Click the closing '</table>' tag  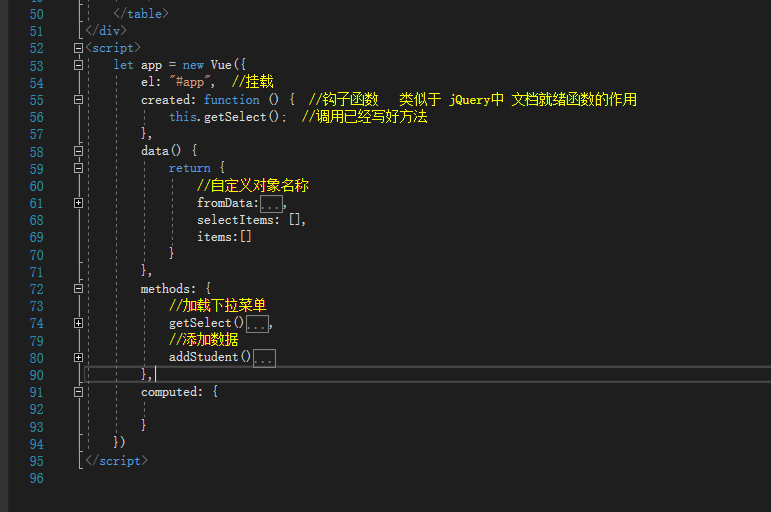point(141,14)
